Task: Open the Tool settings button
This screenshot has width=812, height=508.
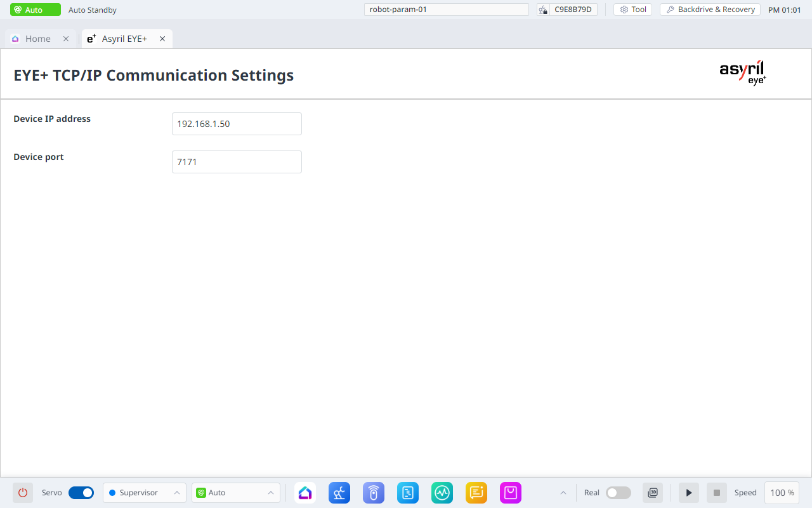Action: (x=632, y=10)
